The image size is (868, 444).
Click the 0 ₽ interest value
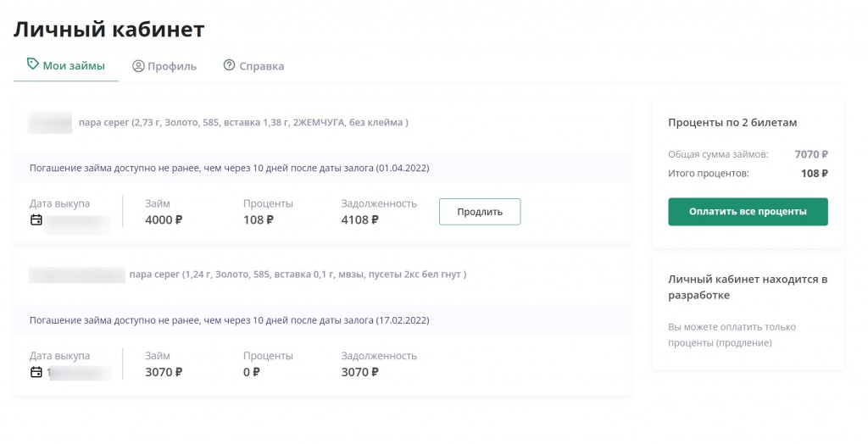click(252, 372)
